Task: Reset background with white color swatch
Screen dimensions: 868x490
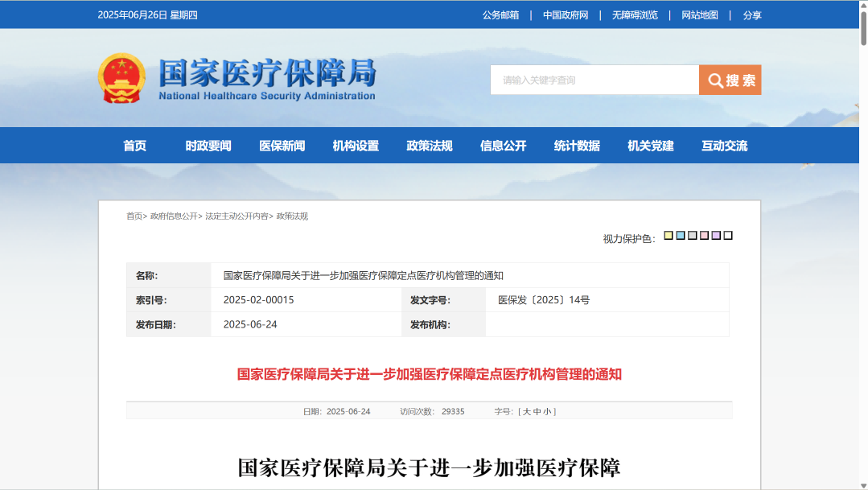Action: pos(728,236)
